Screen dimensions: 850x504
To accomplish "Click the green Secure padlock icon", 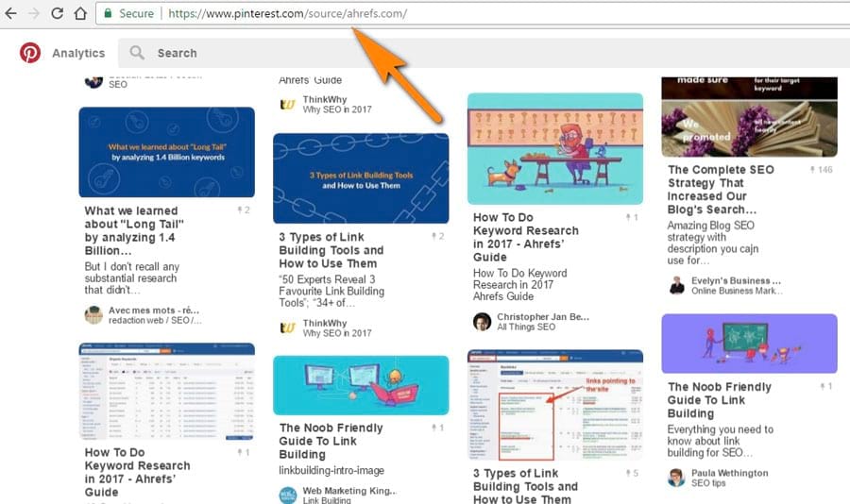I will 109,14.
